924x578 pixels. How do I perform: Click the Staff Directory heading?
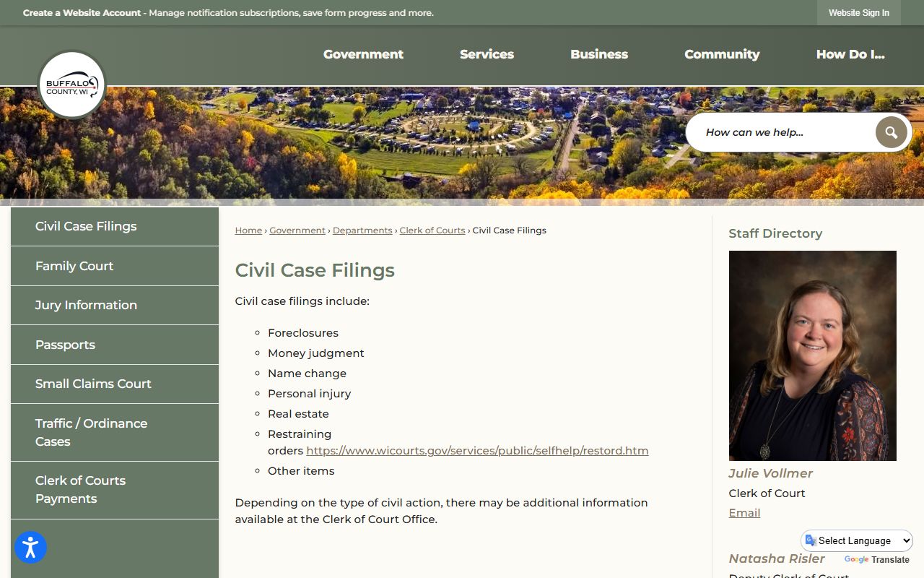pos(775,233)
